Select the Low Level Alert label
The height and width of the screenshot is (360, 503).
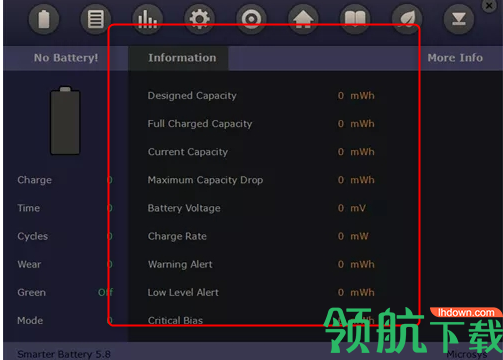point(183,292)
